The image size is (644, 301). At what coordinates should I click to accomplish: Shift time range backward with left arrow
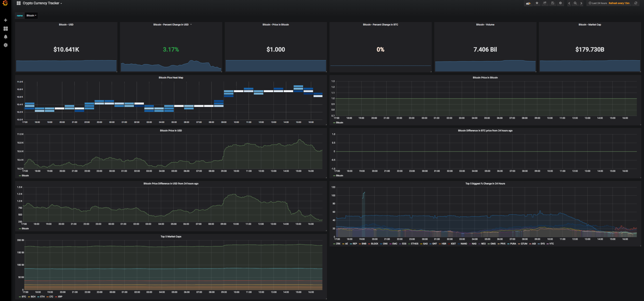click(569, 3)
